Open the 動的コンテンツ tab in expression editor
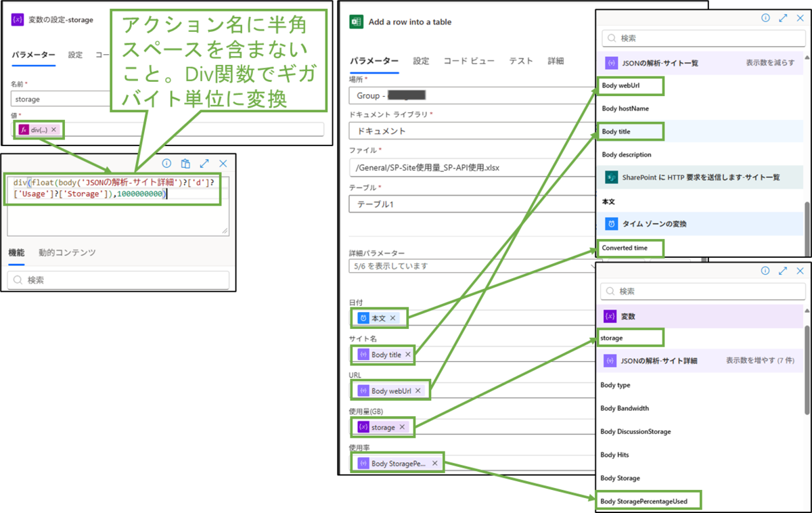The image size is (812, 513). point(67,252)
